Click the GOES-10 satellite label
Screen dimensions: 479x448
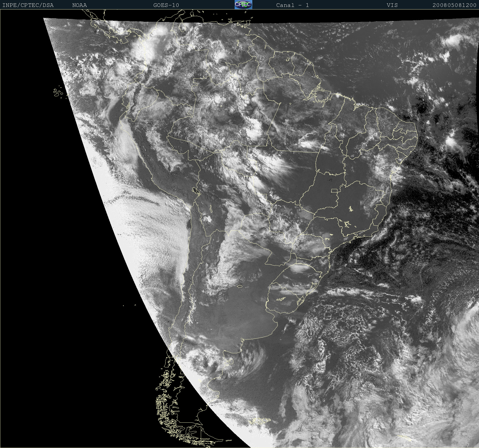(x=166, y=5)
